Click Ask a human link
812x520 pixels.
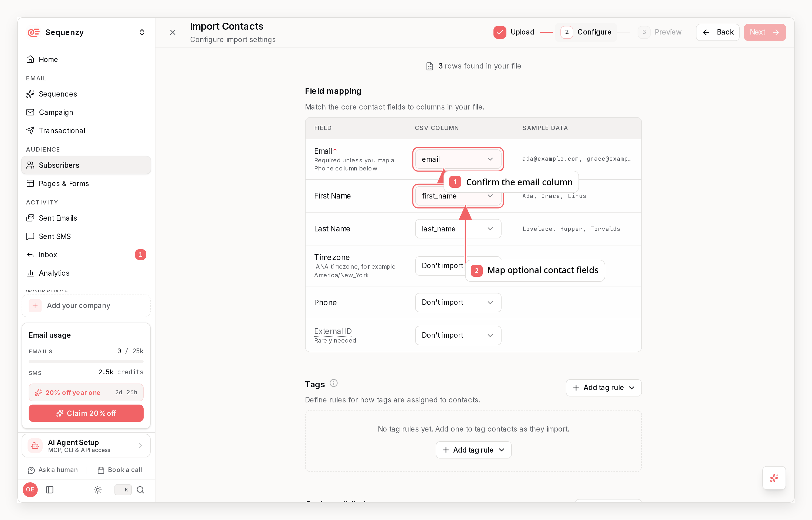(53, 470)
